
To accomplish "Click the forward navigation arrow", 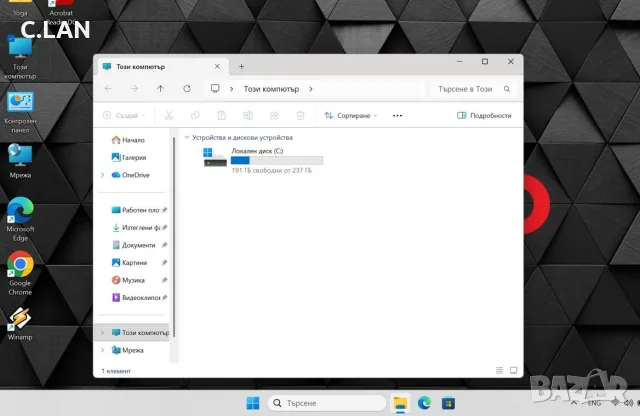I will 134,89.
